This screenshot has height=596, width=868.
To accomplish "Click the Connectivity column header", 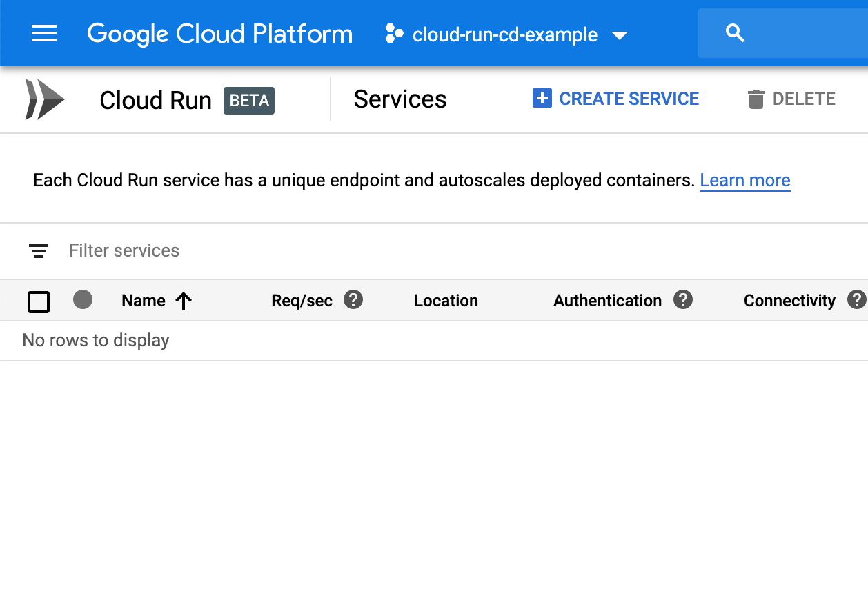I will tap(789, 301).
